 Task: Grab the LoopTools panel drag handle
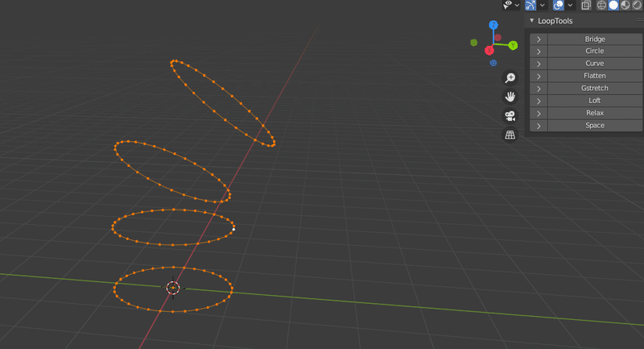(639, 20)
